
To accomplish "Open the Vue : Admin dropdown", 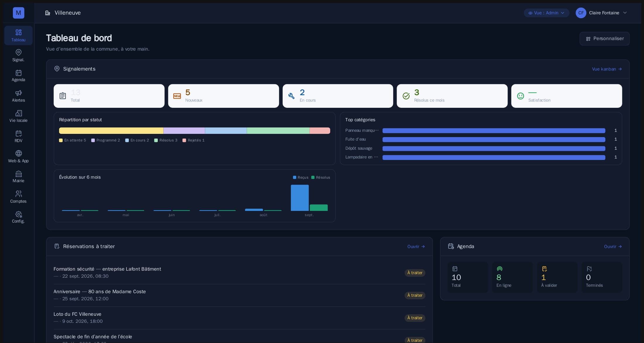I will (547, 13).
